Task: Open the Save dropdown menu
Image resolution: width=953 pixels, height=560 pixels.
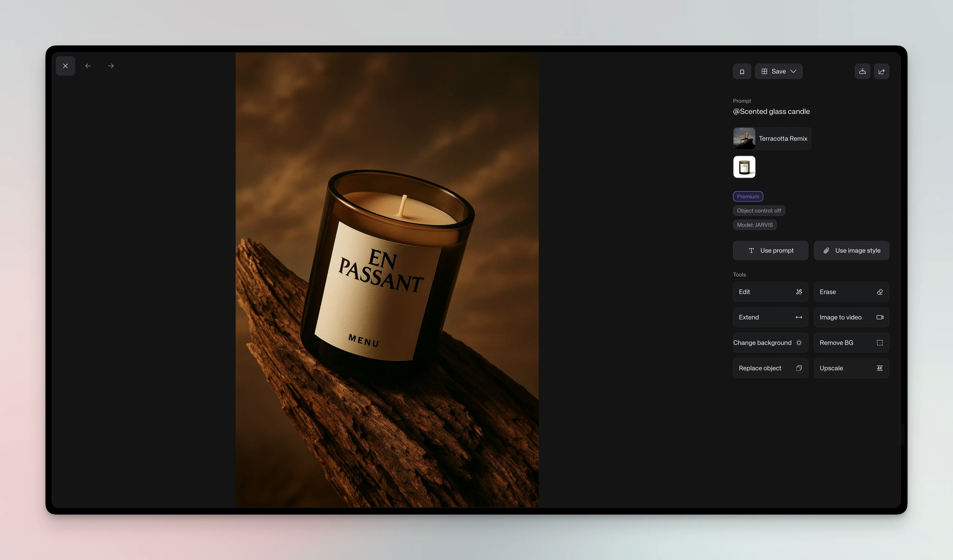Action: pyautogui.click(x=778, y=71)
